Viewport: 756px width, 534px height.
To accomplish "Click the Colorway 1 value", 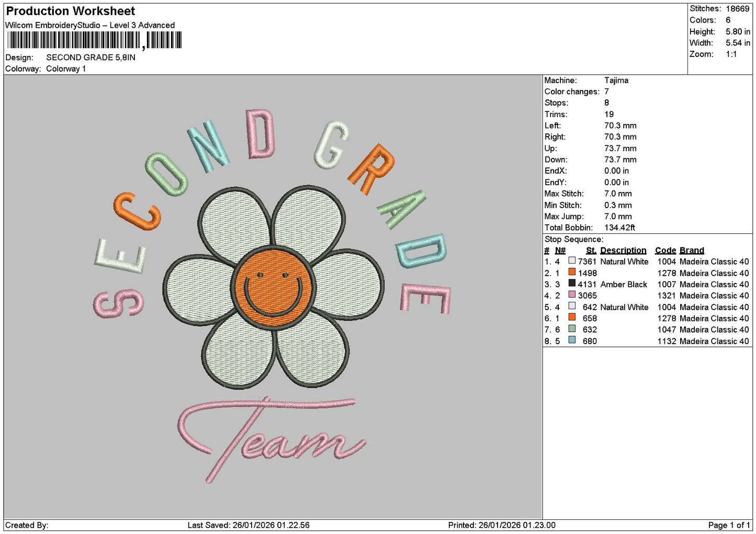I will pos(66,69).
